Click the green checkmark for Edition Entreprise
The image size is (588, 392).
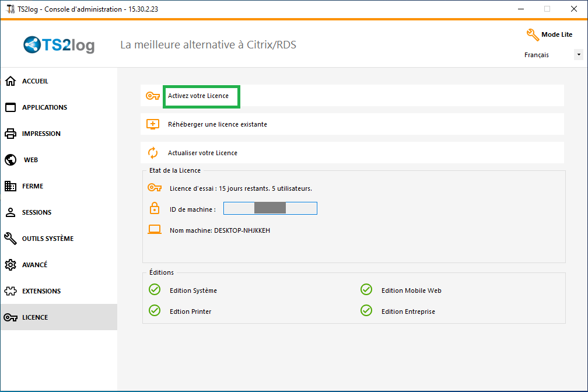coord(366,310)
